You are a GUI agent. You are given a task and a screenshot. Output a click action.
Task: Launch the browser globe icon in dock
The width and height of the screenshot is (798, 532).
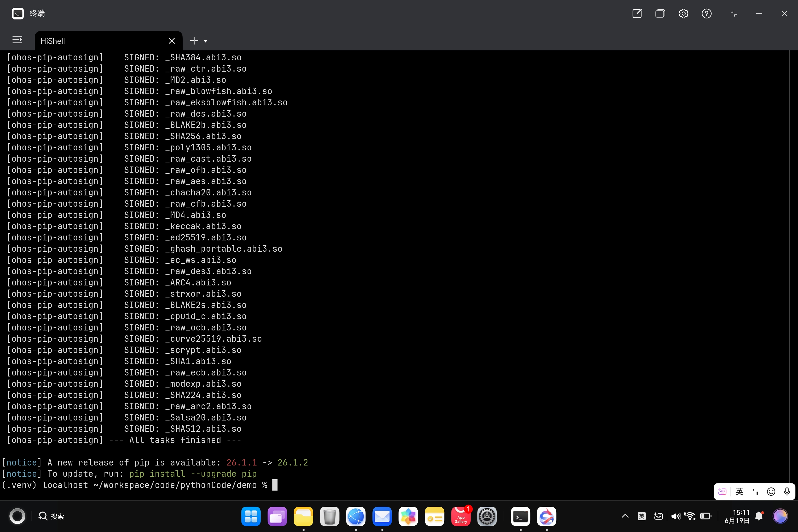click(x=356, y=516)
